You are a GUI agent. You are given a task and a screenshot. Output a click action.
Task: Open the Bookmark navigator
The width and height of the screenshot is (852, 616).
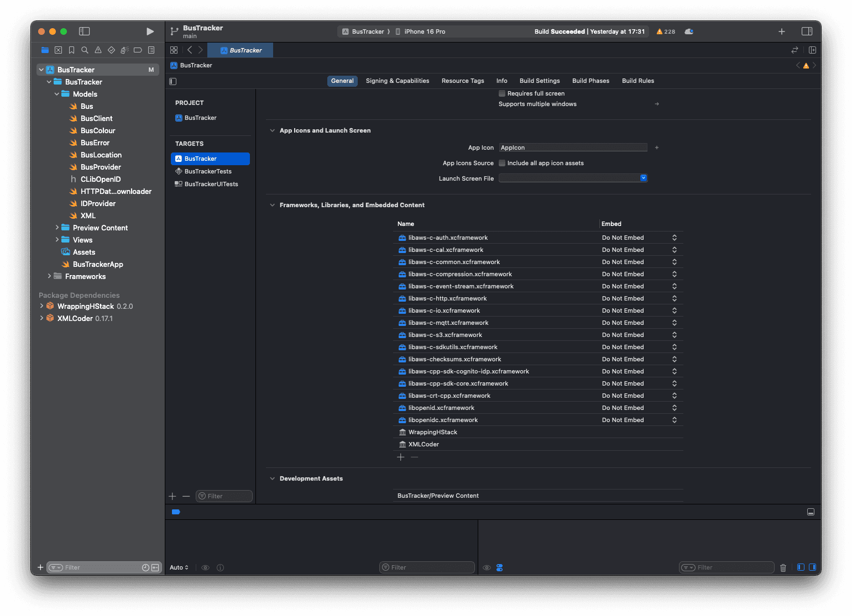(71, 50)
